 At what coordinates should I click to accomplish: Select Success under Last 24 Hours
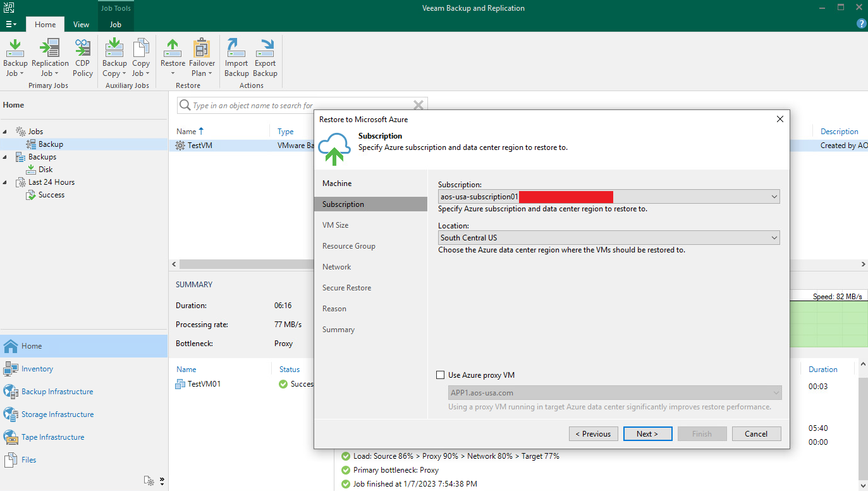[51, 195]
